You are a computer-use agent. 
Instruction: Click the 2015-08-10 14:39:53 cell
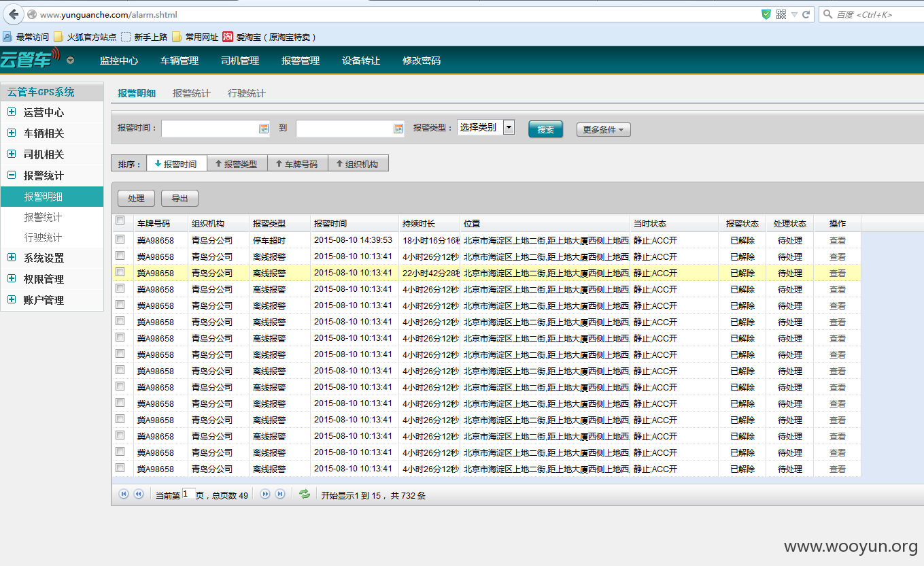[353, 240]
